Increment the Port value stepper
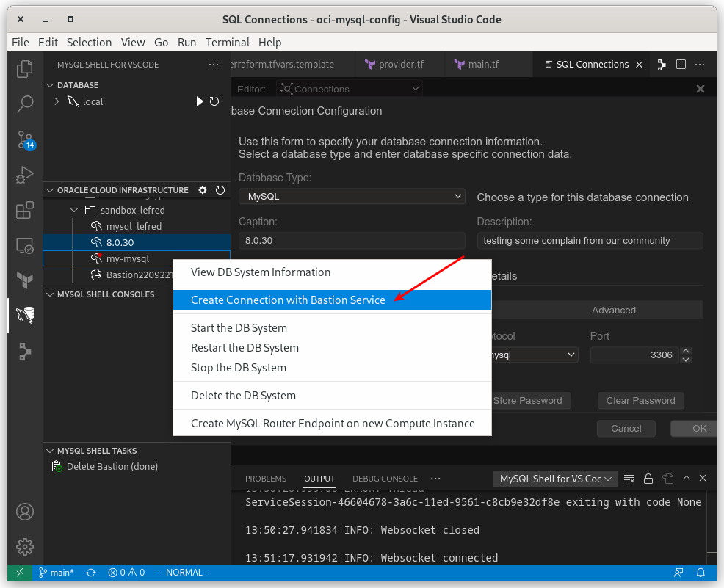 (x=686, y=351)
